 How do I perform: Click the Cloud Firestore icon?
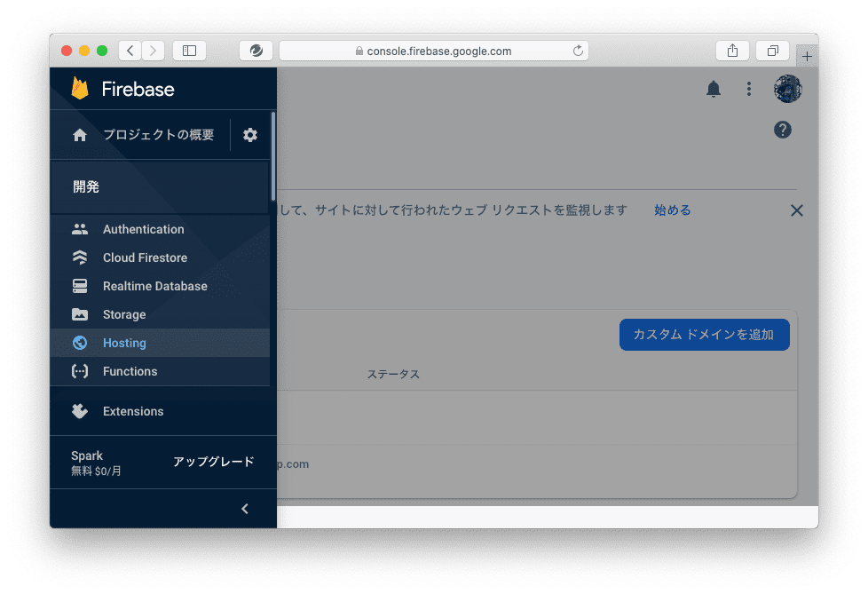coord(80,257)
